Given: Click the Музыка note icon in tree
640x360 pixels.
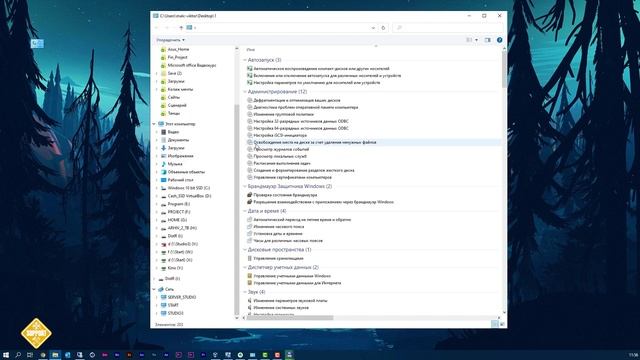Looking at the screenshot, I should point(163,164).
